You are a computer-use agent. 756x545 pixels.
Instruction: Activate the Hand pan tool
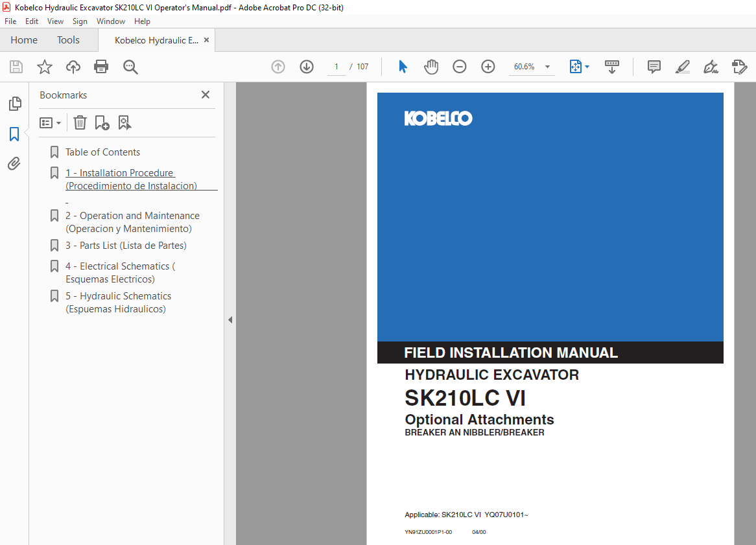[x=431, y=67]
